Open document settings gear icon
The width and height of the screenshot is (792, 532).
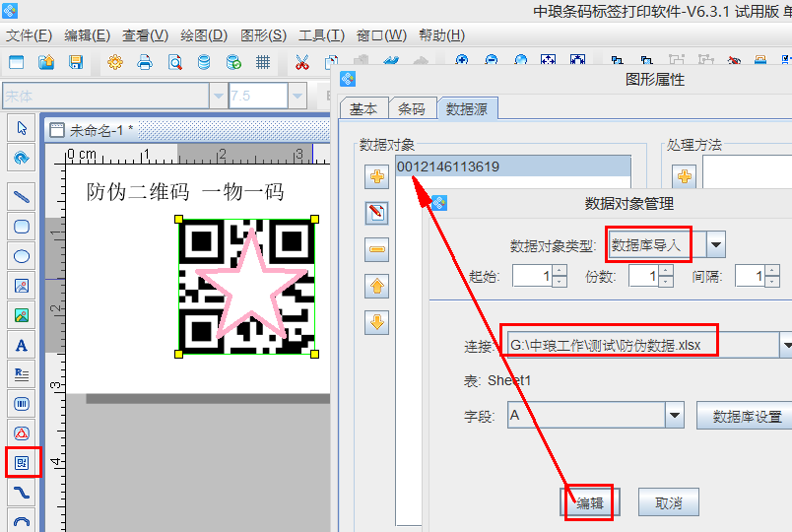(x=115, y=63)
